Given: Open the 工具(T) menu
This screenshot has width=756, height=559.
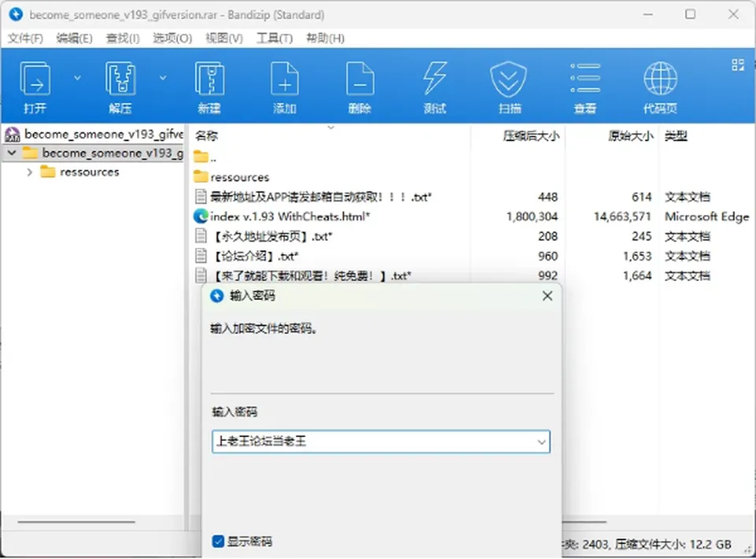Looking at the screenshot, I should [x=274, y=38].
